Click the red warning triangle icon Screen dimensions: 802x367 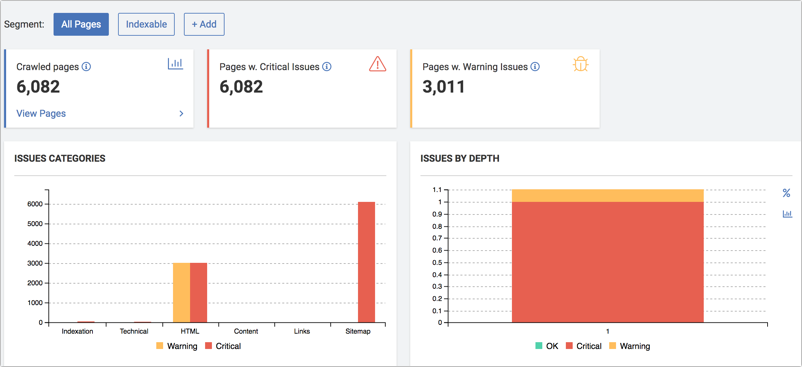[x=377, y=64]
